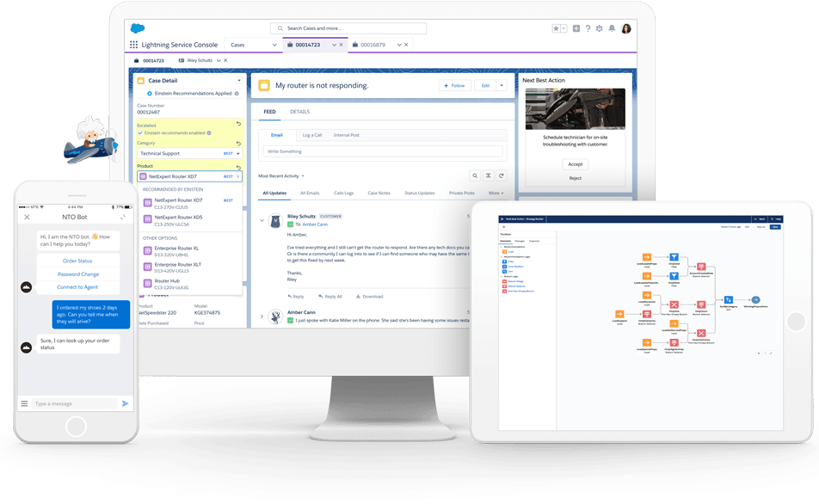Click the OnlyGold filter node in tablet

click(x=674, y=257)
